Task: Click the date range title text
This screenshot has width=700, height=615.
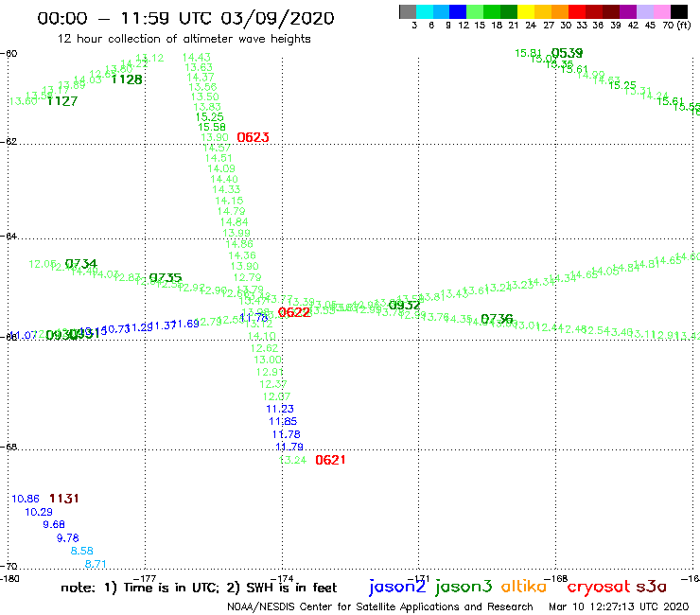Action: [185, 18]
